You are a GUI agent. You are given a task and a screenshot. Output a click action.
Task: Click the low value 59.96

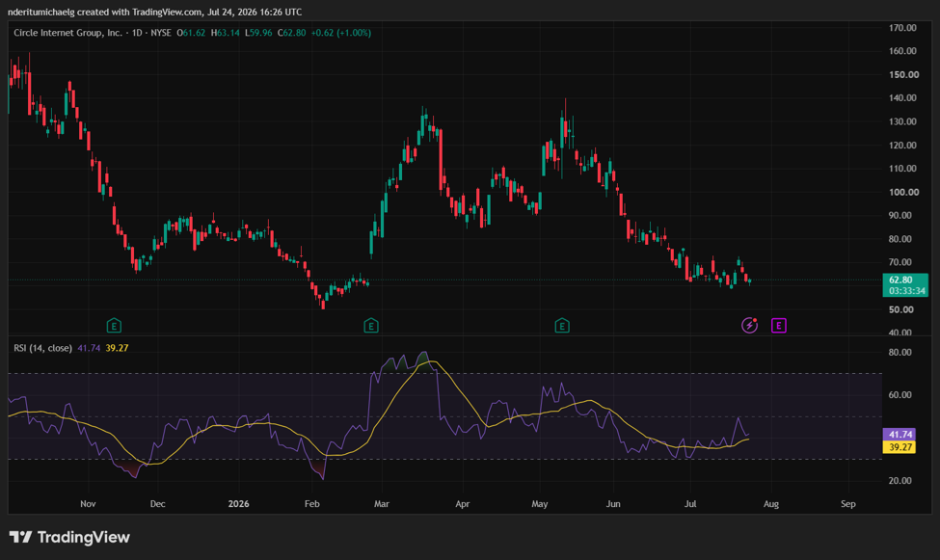click(260, 33)
